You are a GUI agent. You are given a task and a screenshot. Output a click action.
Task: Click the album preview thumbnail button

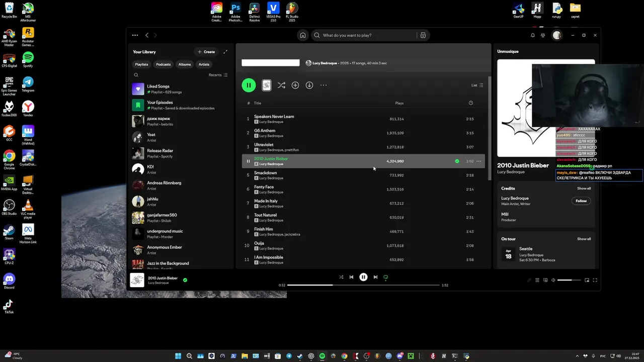pos(267,85)
